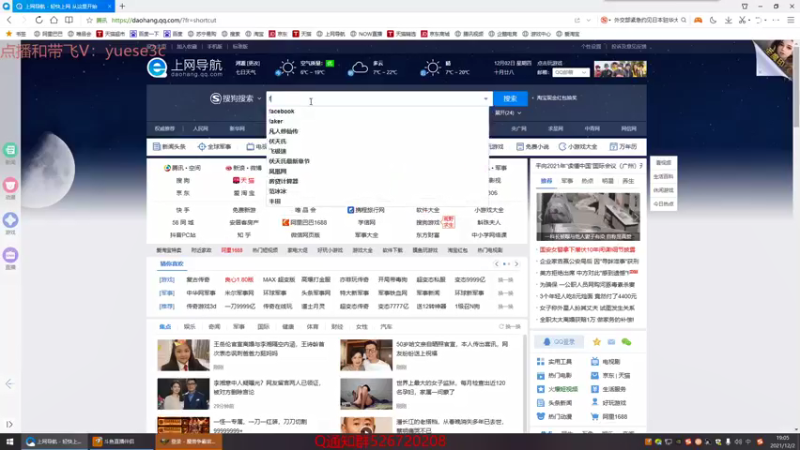
Task: Open the purple live icon in left sidebar
Action: [10, 255]
